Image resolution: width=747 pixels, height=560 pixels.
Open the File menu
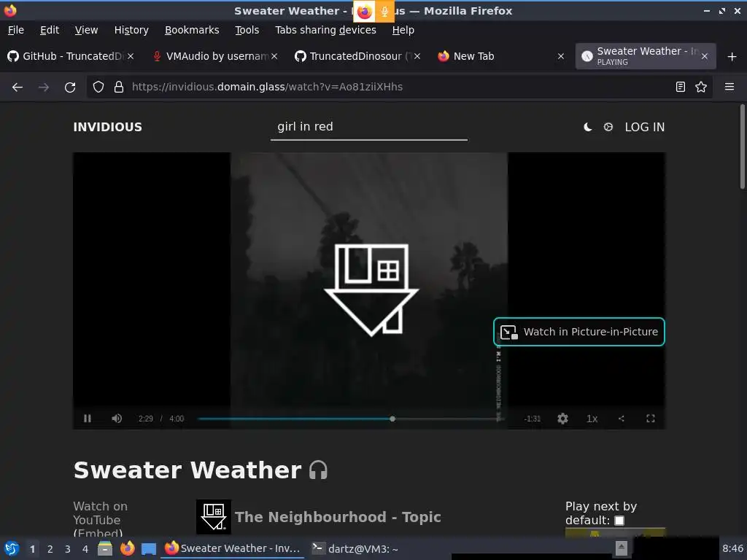[16, 30]
